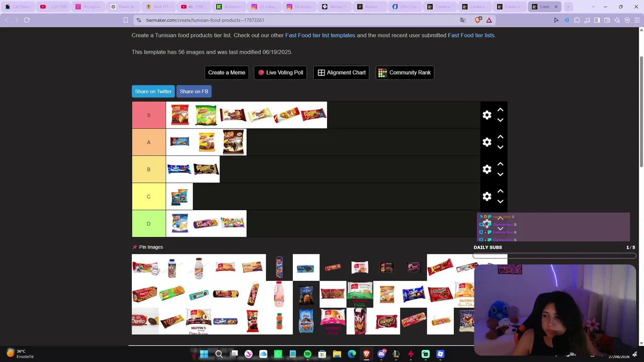Viewport: 644px width, 362px height.
Task: Open settings gear for the C tier row
Action: coord(487,197)
